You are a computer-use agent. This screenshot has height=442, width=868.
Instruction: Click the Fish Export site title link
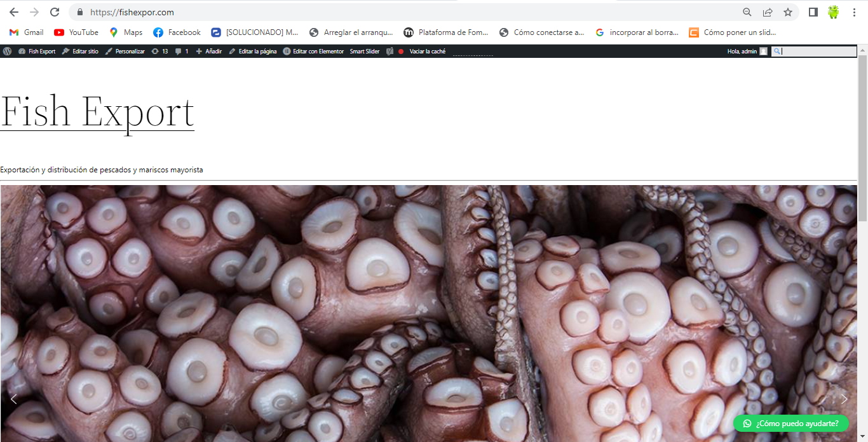pyautogui.click(x=97, y=112)
